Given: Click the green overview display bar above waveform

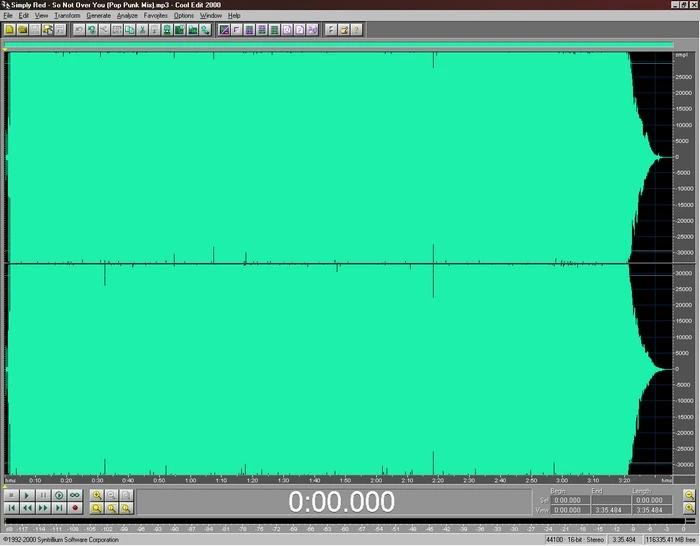Looking at the screenshot, I should [x=340, y=45].
